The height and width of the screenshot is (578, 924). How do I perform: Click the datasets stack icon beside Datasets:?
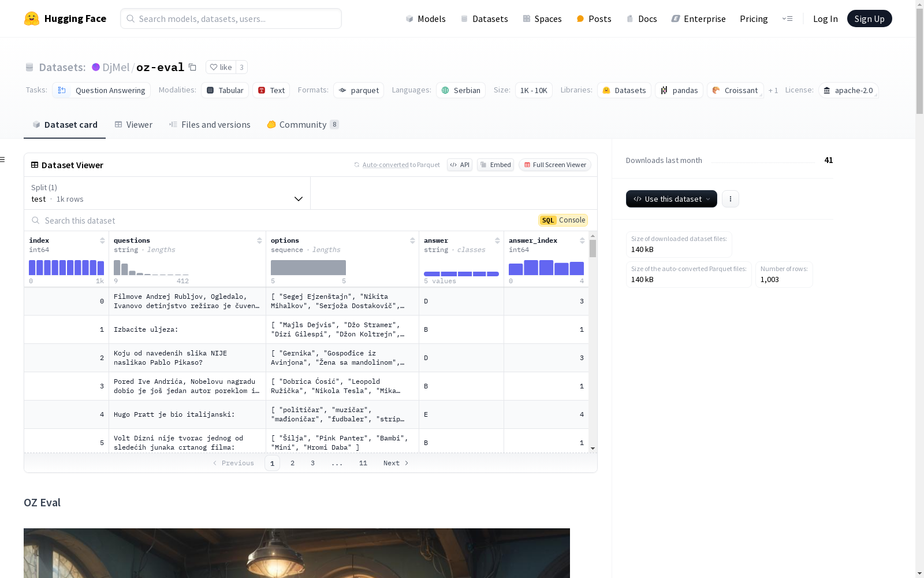(29, 68)
